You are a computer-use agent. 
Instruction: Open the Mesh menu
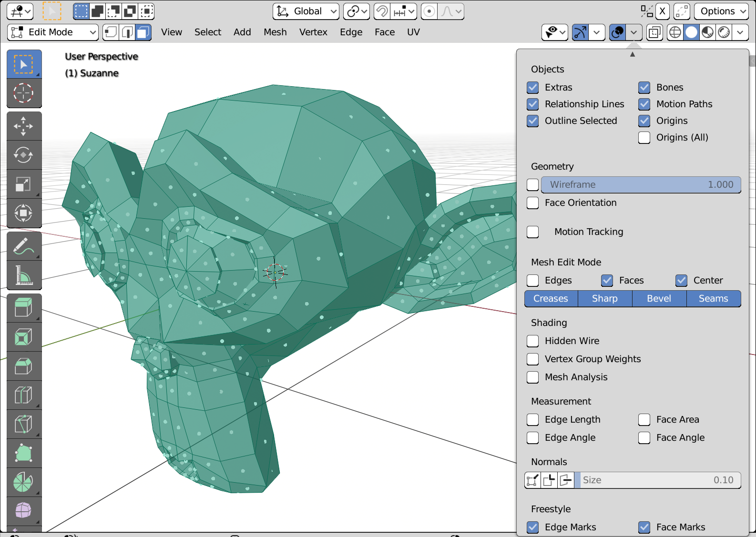[275, 32]
